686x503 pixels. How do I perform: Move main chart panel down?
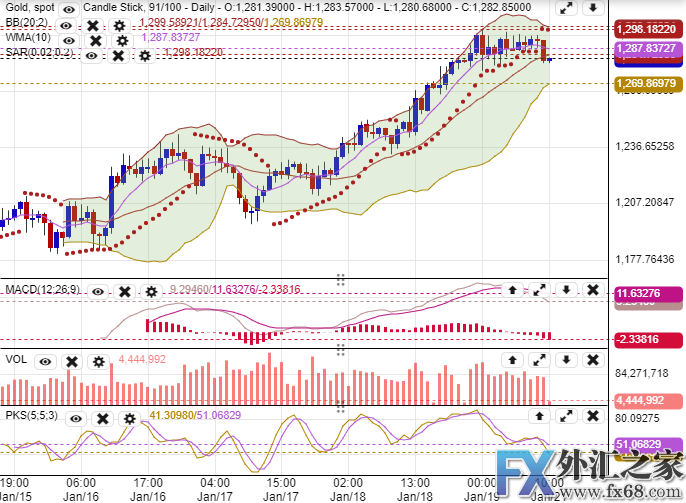click(591, 9)
